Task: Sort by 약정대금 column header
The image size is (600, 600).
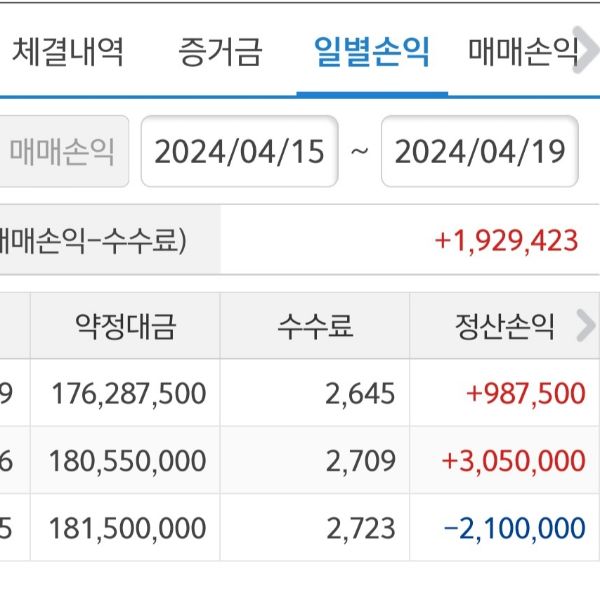Action: coord(125,326)
